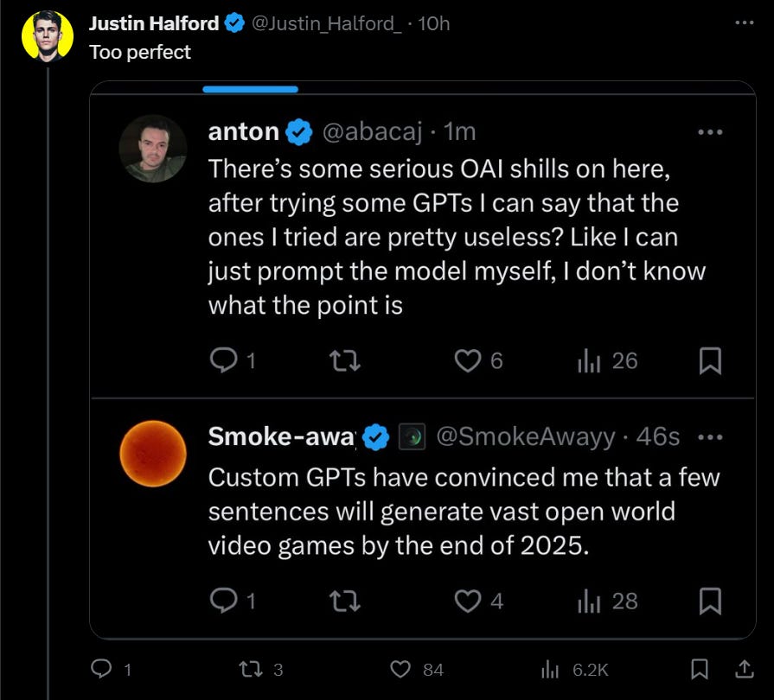The width and height of the screenshot is (774, 700).
Task: Select the highlighted blue tab indicator
Action: 250,89
